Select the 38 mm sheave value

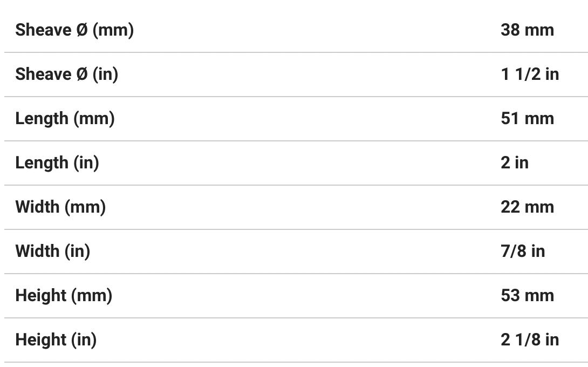point(527,30)
